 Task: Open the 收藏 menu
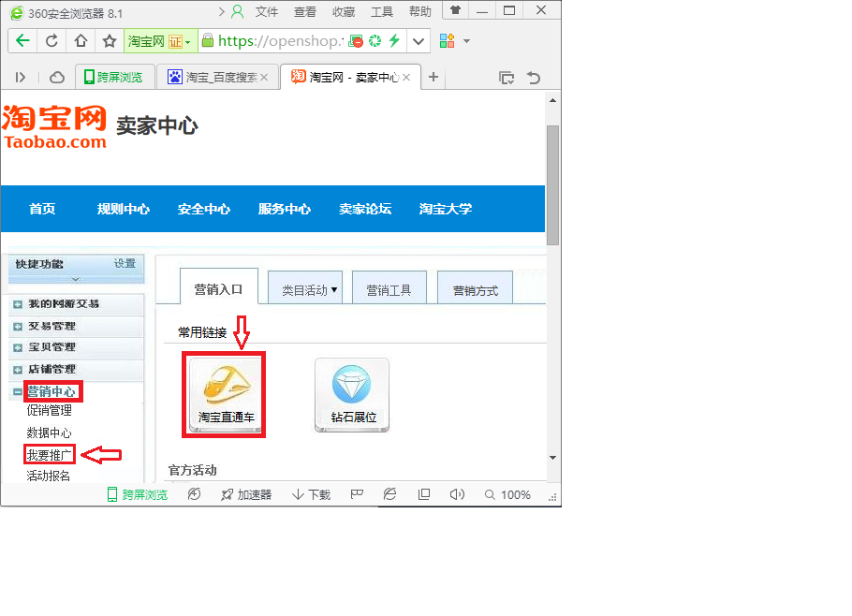pyautogui.click(x=344, y=12)
